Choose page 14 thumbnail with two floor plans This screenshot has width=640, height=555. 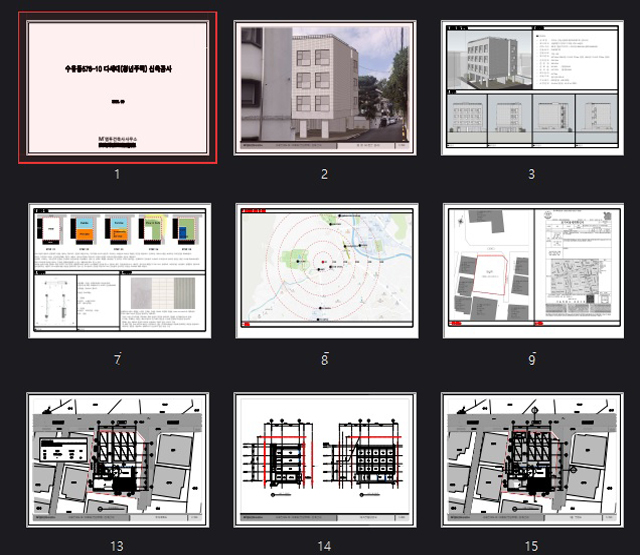point(324,459)
